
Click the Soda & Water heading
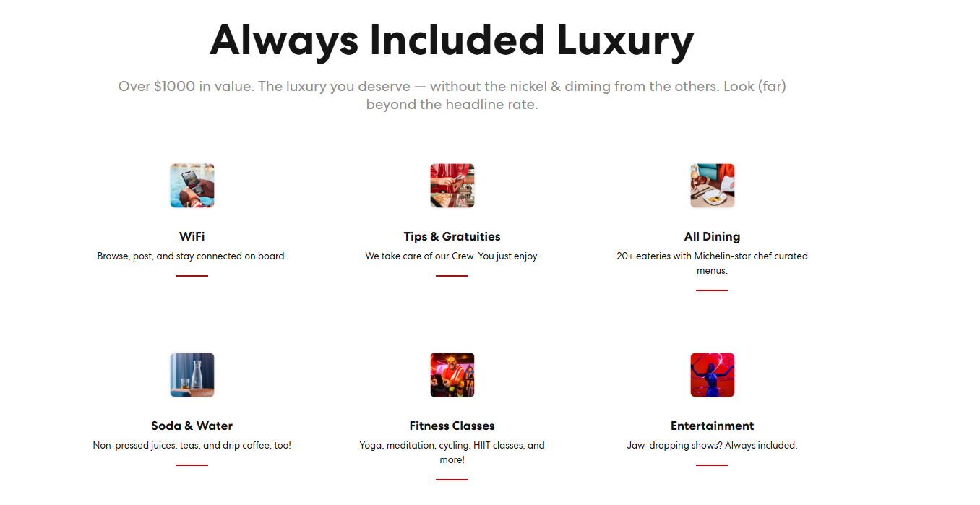192,426
